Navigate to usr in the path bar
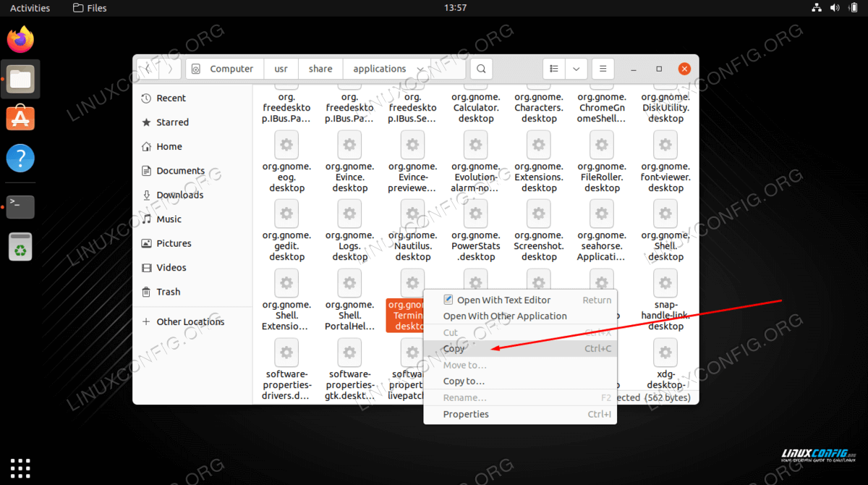The height and width of the screenshot is (485, 868). pos(281,69)
